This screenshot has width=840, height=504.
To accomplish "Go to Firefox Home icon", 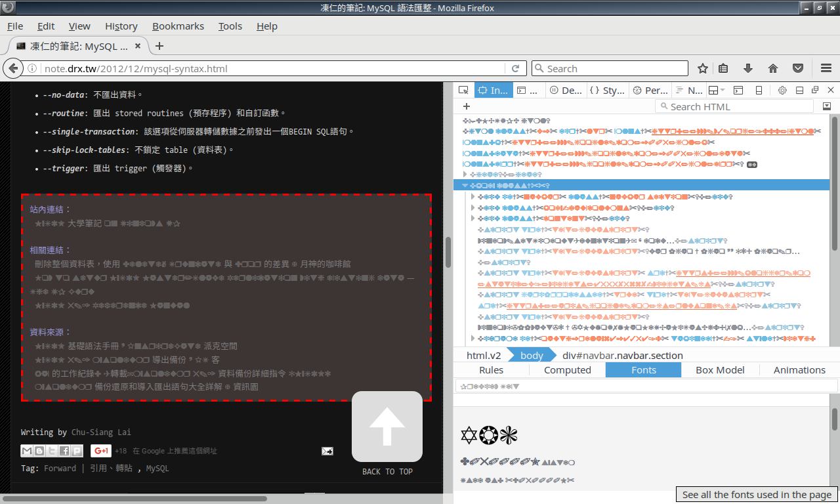I will pyautogui.click(x=773, y=68).
